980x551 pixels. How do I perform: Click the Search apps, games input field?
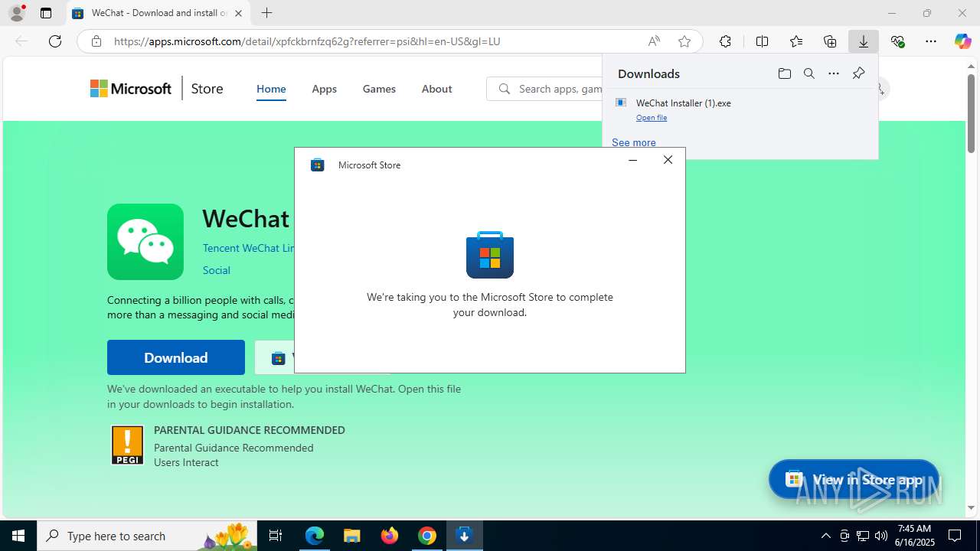544,89
